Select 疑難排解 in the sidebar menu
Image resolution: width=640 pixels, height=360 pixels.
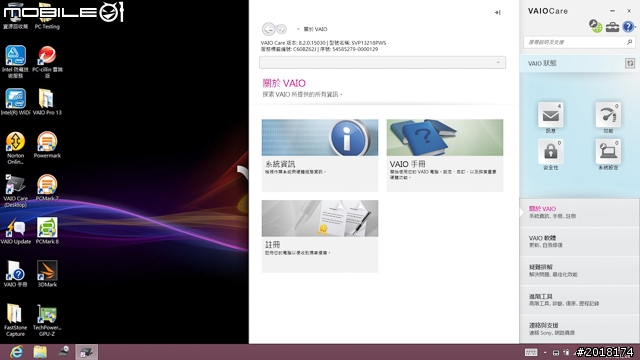(580, 271)
